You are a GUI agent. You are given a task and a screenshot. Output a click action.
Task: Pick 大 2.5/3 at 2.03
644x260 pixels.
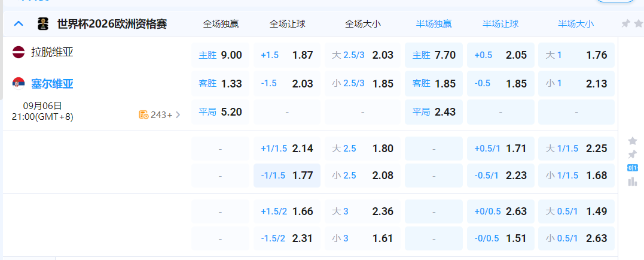[x=362, y=55]
